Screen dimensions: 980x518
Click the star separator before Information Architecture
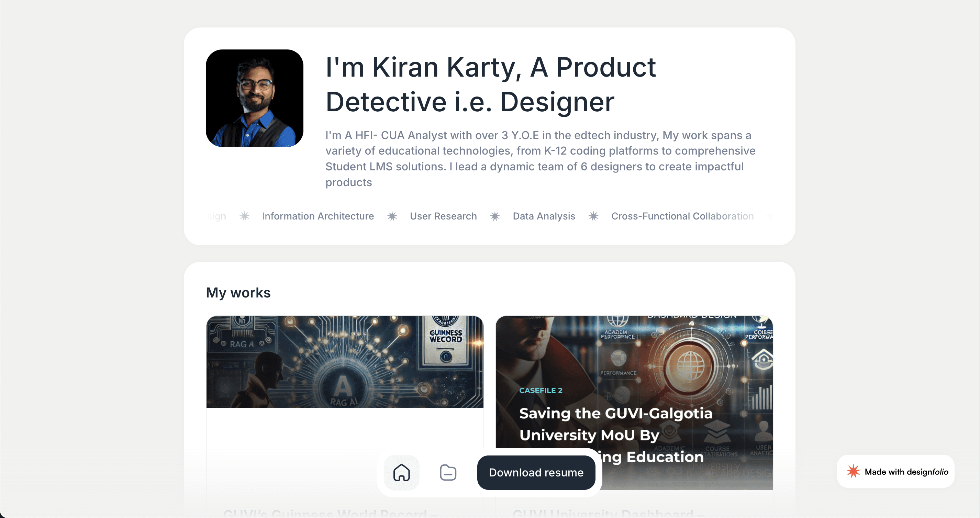point(244,216)
